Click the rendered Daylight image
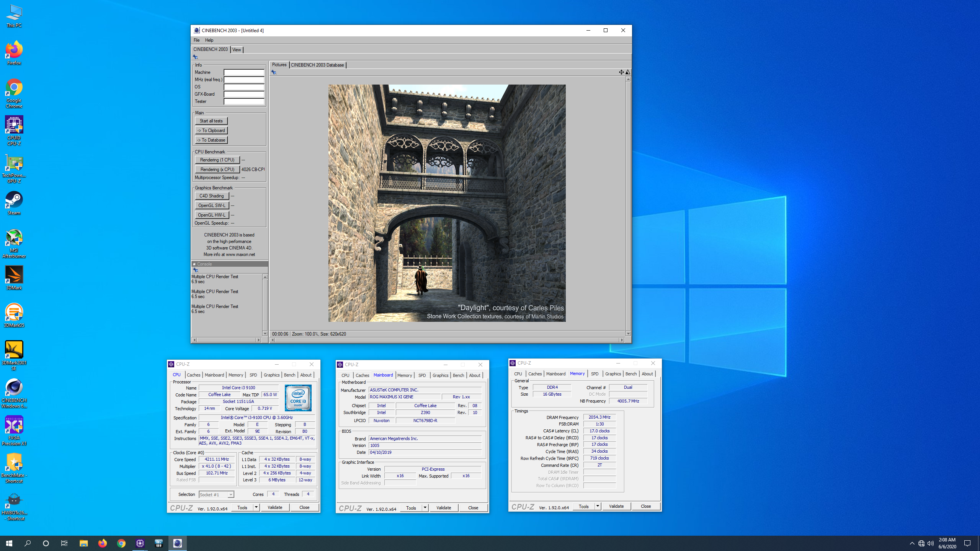 (x=447, y=203)
